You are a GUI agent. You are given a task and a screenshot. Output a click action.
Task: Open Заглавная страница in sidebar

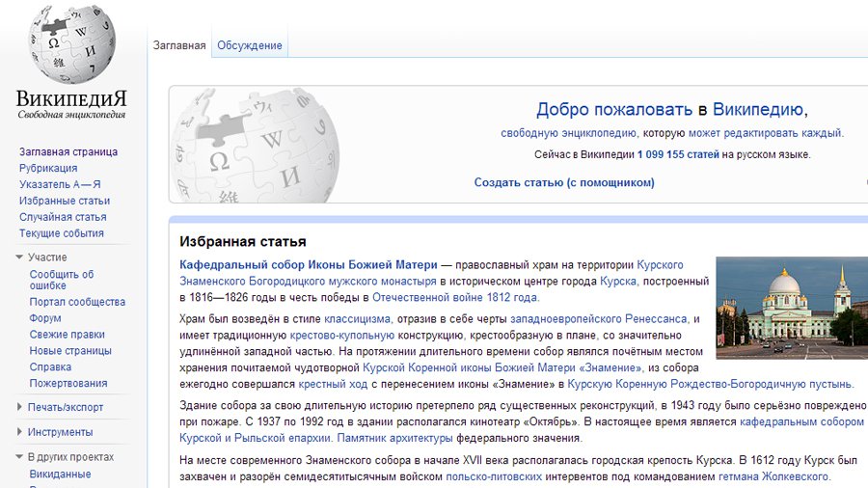pos(68,151)
